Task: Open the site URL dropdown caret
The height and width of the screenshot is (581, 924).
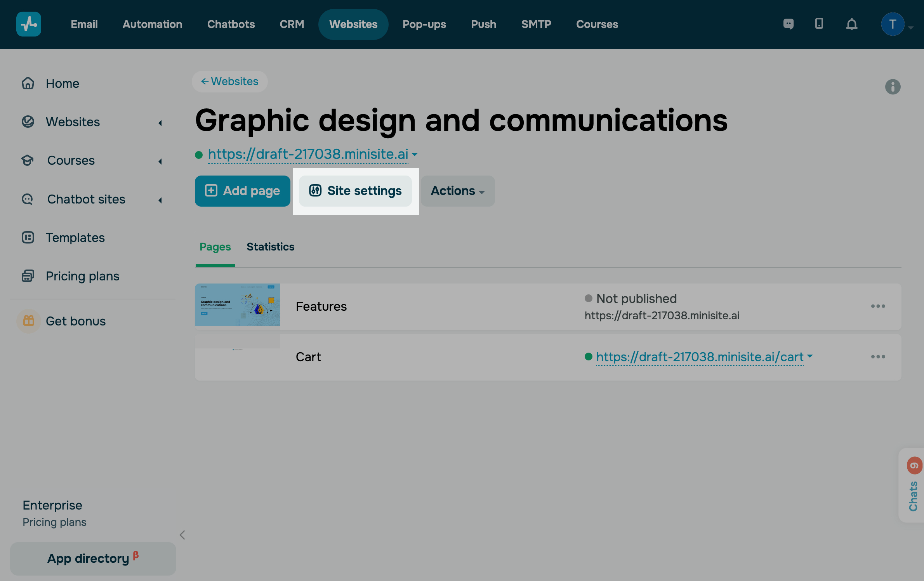Action: click(x=415, y=155)
